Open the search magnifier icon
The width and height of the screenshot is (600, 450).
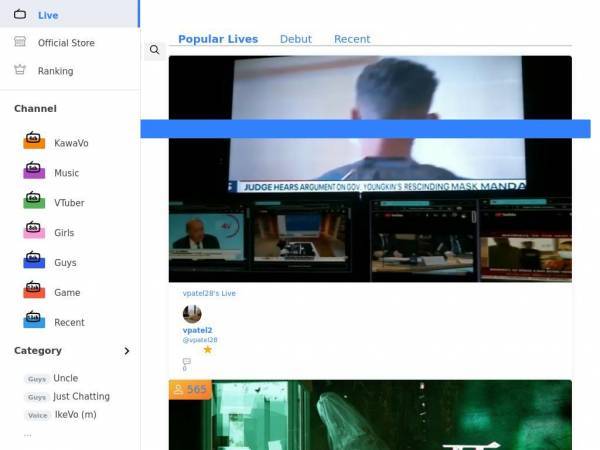coord(155,50)
